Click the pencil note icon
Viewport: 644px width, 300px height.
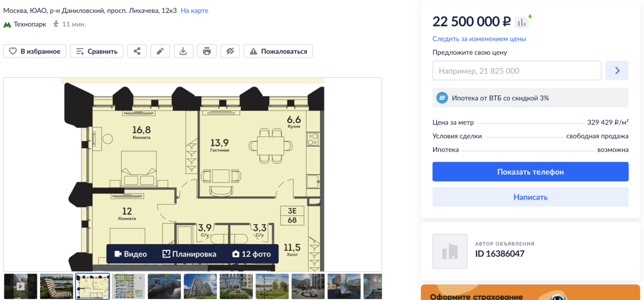click(160, 52)
